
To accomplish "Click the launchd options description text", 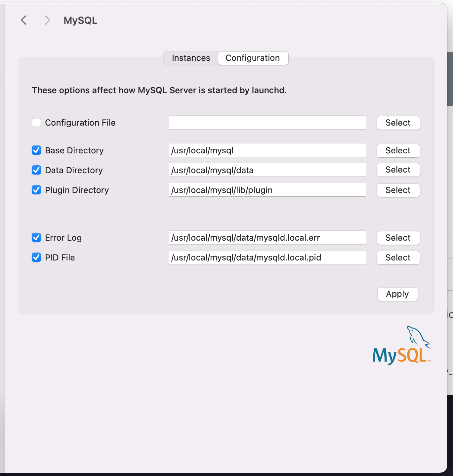I will pyautogui.click(x=159, y=90).
